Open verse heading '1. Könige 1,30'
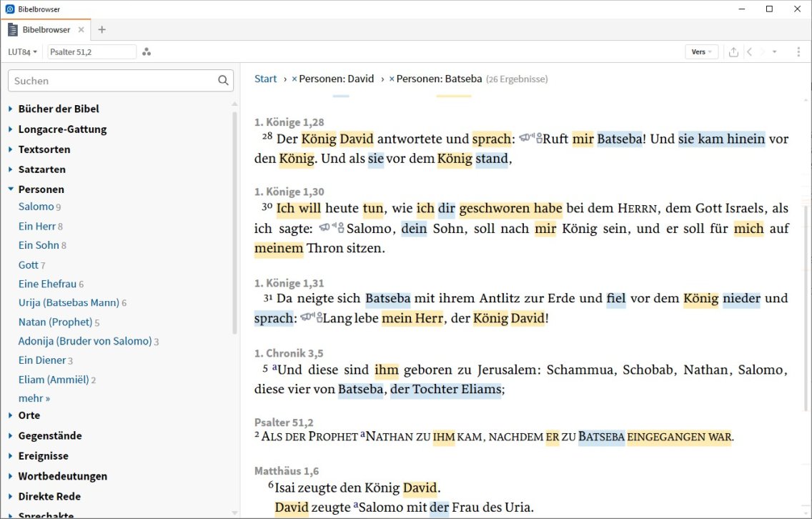The width and height of the screenshot is (812, 519). pos(289,192)
